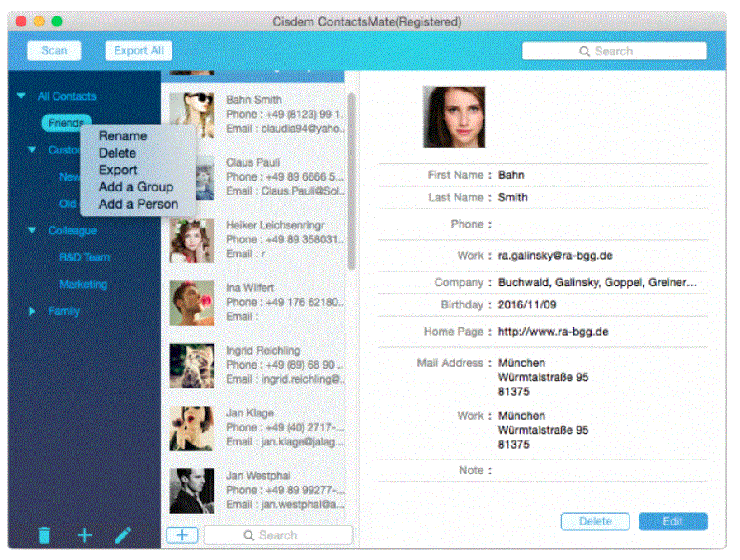This screenshot has width=740, height=560.
Task: Click the contact list scrollbar
Action: click(351, 181)
